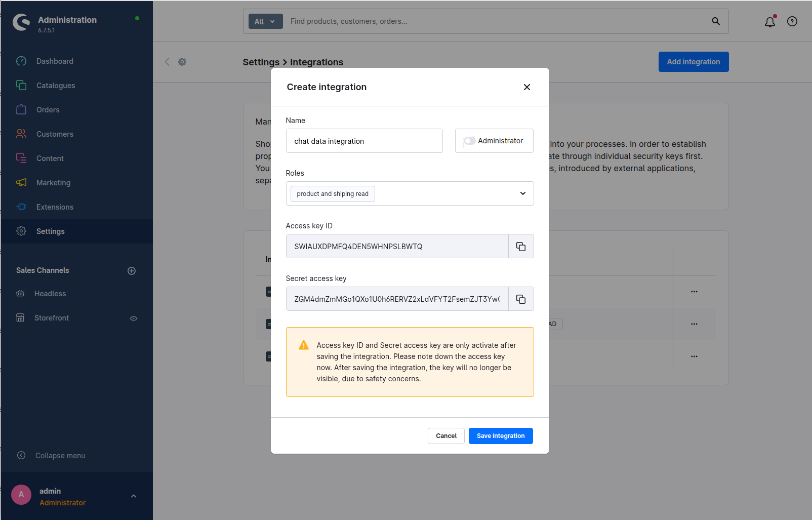Open Extensions via its sidebar icon
812x520 pixels.
tap(21, 207)
